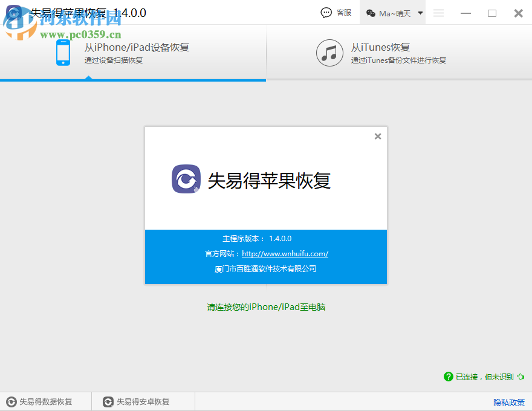Open the 隐私政策 privacy policy link

[x=508, y=401]
